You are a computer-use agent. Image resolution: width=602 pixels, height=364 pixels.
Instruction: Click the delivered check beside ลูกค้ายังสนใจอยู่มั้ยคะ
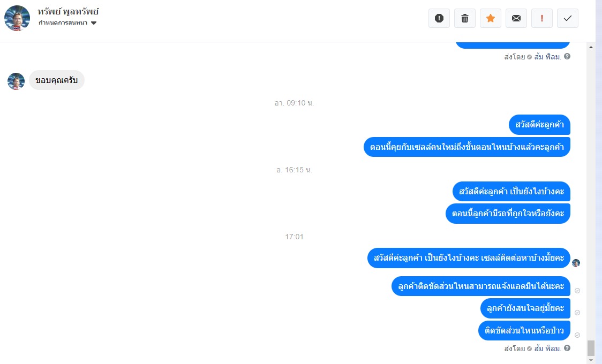point(577,313)
